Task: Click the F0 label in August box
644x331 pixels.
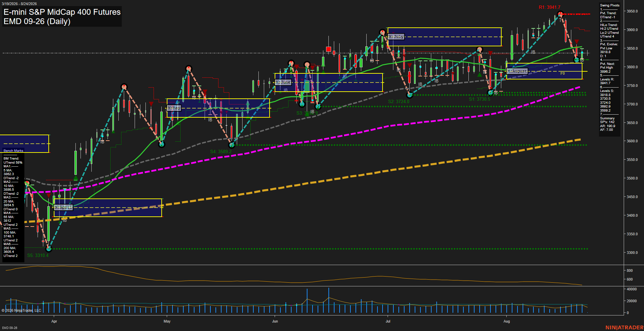Action: [562, 73]
